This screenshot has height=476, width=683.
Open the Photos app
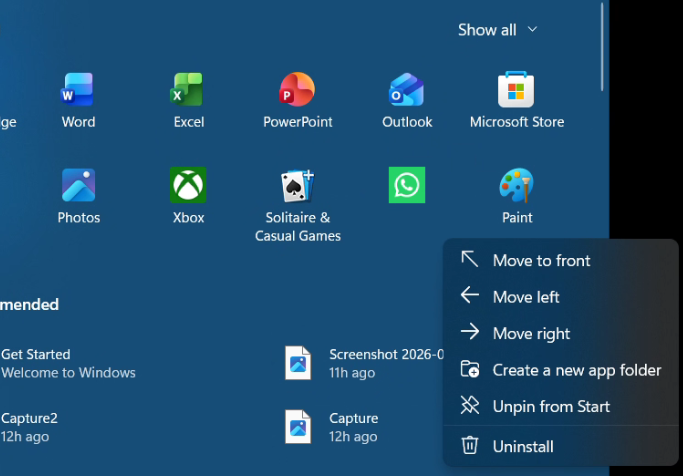pyautogui.click(x=78, y=196)
